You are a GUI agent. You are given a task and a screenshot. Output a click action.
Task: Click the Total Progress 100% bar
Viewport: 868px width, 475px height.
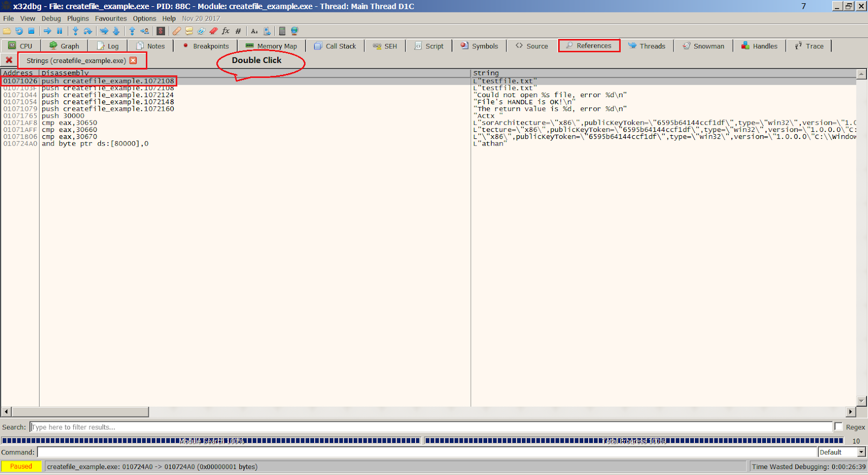click(x=634, y=441)
